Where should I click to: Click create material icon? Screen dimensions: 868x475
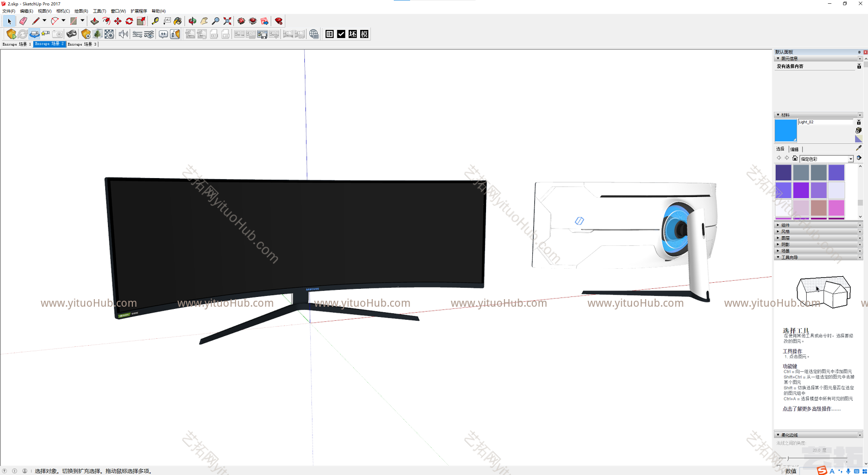[858, 130]
